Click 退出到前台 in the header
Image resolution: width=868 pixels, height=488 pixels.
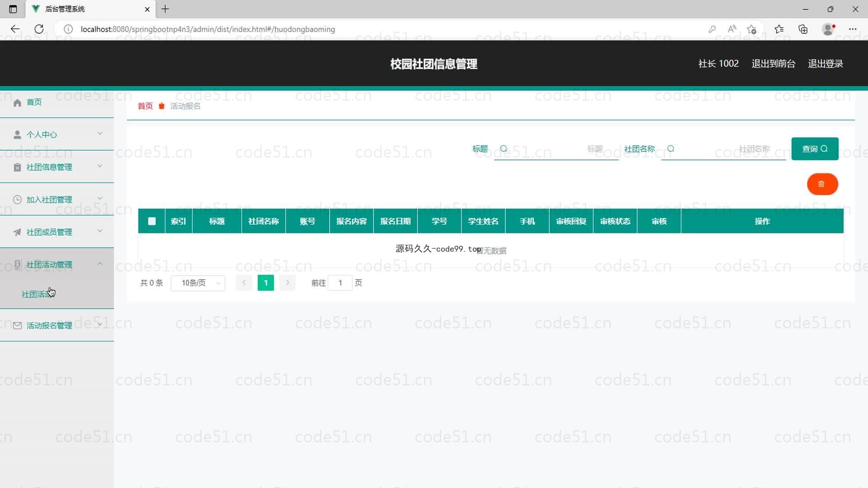pos(774,64)
